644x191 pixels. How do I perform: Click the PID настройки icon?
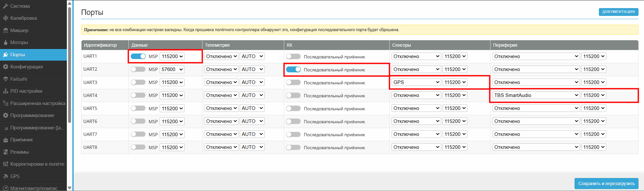point(6,91)
